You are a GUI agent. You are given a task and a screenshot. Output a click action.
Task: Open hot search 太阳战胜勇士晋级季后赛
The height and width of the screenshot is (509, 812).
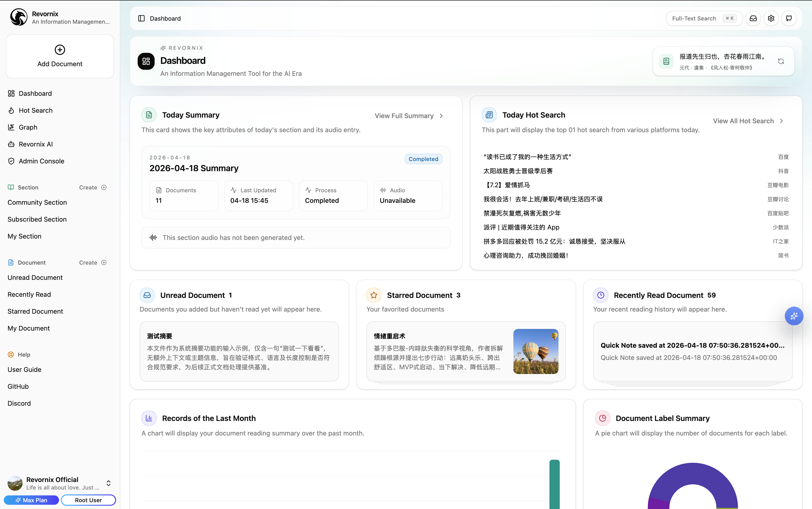tap(518, 171)
